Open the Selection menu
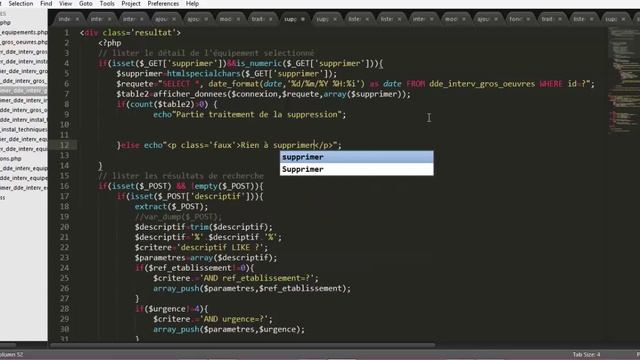The height and width of the screenshot is (360, 640). tap(21, 4)
